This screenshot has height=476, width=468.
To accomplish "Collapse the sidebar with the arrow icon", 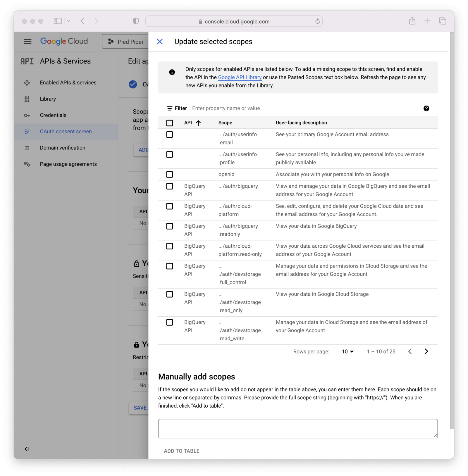I will tap(27, 449).
